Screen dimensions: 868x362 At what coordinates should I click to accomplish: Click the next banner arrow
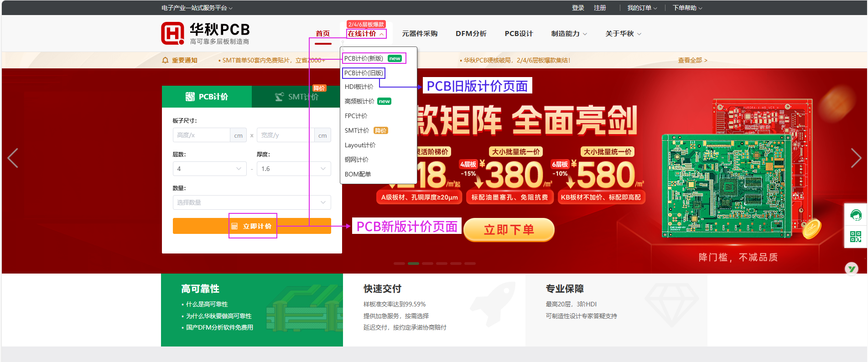[x=856, y=158]
